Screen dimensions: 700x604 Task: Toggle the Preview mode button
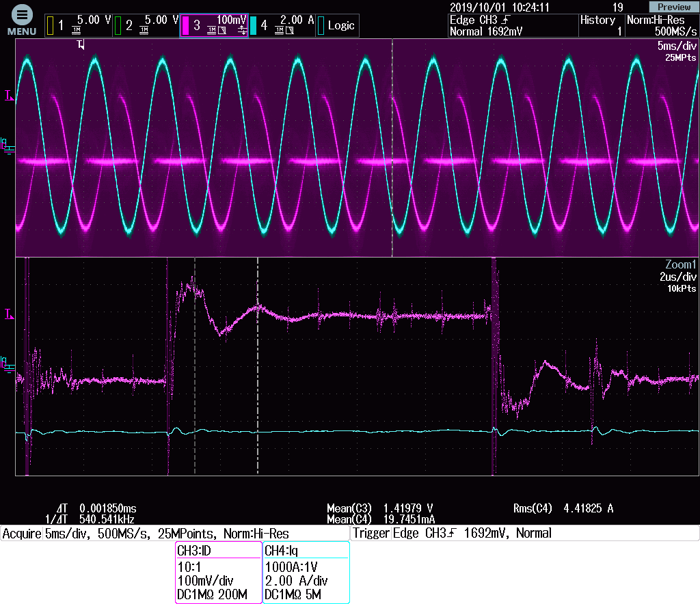tap(675, 6)
